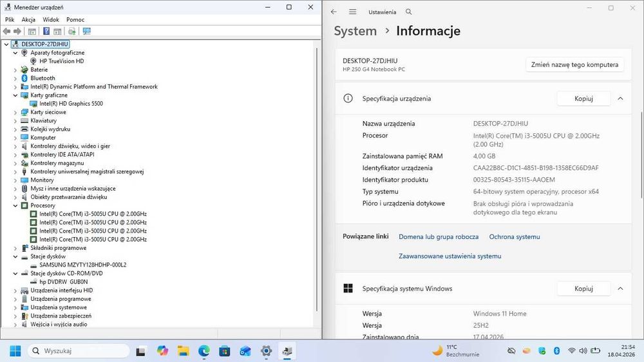Screen dimensions: 644x362
Task: Click the Device Manager taskbar icon
Action: point(287,350)
